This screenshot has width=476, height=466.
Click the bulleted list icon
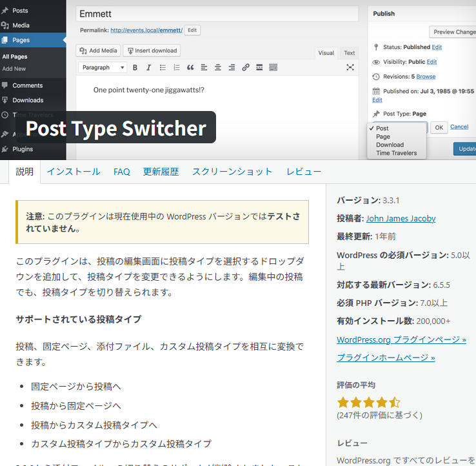click(163, 67)
